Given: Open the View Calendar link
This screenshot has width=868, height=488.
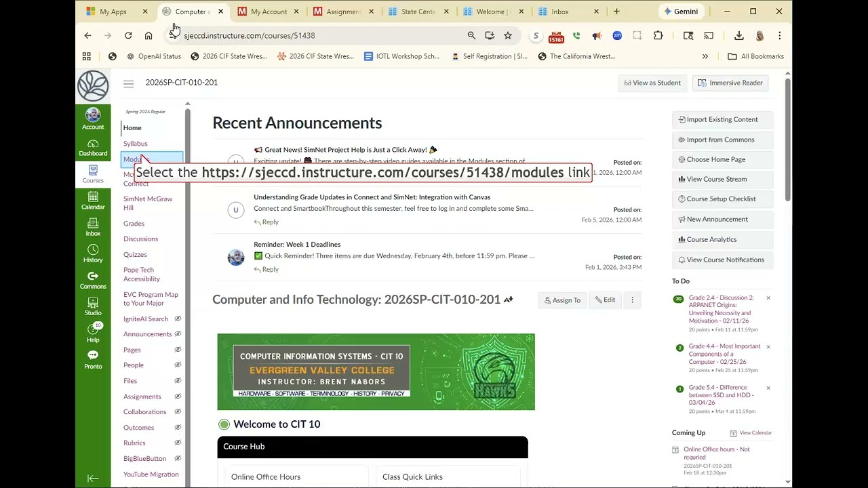Looking at the screenshot, I should point(751,433).
